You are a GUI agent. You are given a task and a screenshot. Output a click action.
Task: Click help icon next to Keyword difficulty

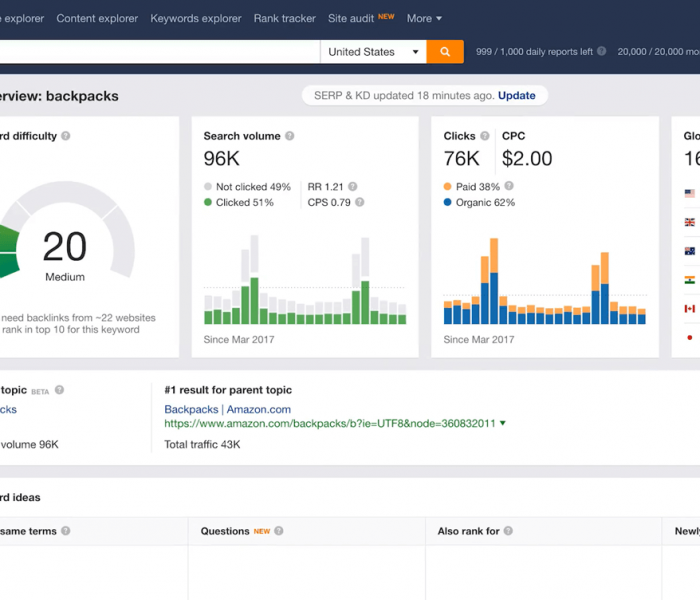click(x=66, y=136)
